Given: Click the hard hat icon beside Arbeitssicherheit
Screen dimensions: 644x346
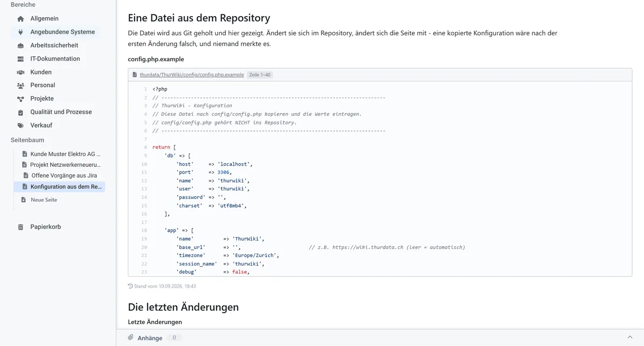Looking at the screenshot, I should tap(20, 46).
